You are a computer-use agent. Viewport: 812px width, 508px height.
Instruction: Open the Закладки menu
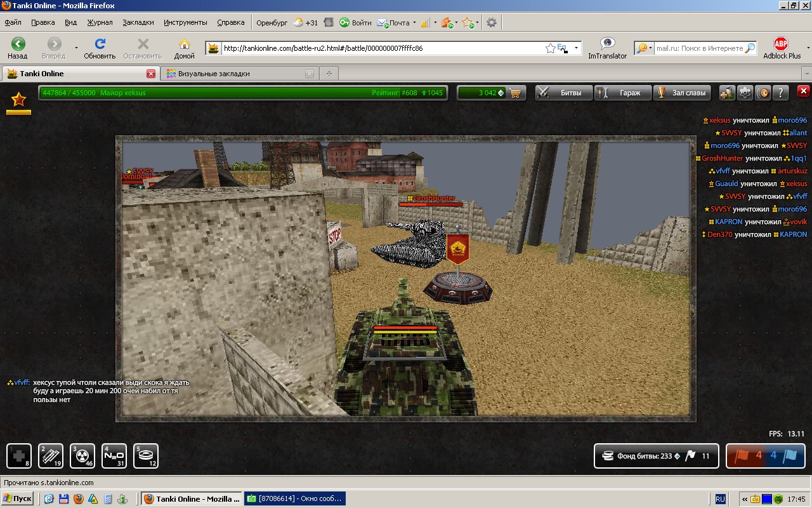coord(138,22)
